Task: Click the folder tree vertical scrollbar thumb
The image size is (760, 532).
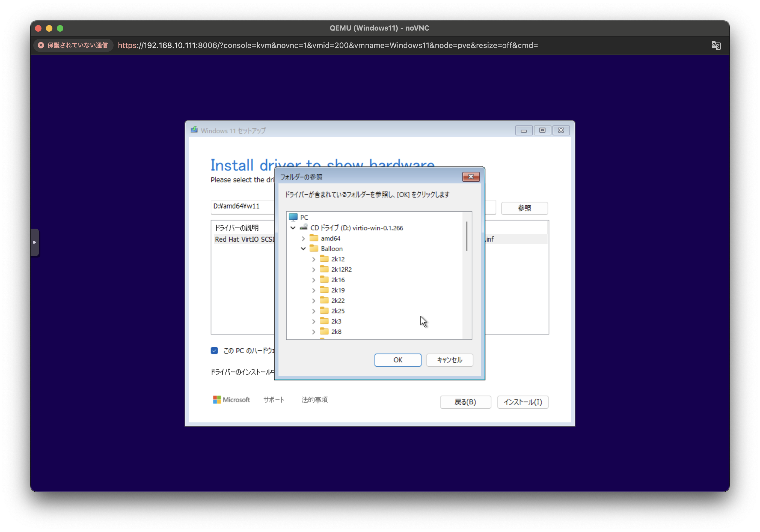Action: tap(467, 236)
